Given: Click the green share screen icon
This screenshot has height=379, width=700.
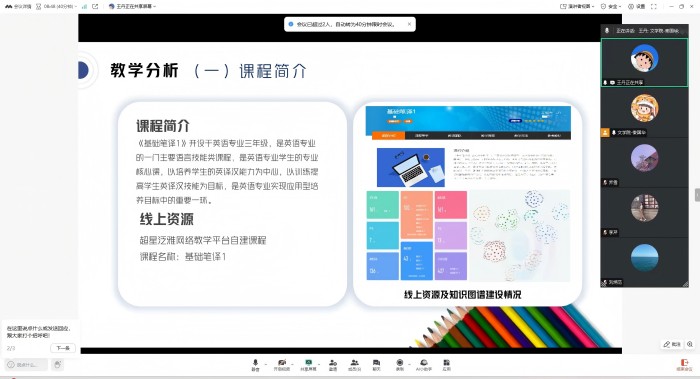Looking at the screenshot, I should click(308, 364).
